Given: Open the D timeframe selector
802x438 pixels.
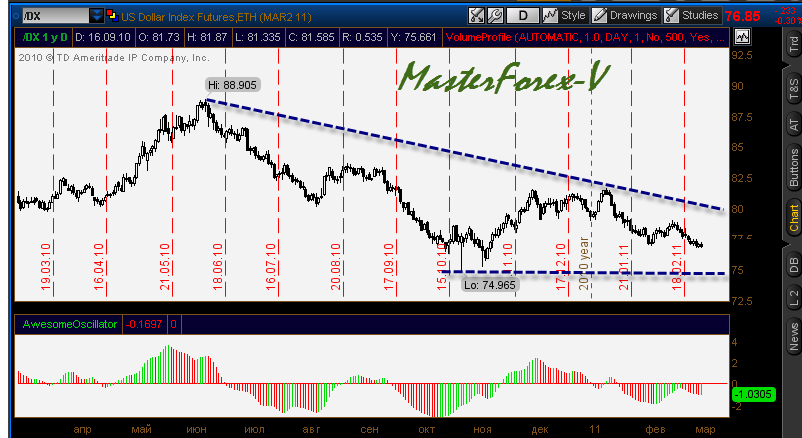Looking at the screenshot, I should click(x=523, y=15).
